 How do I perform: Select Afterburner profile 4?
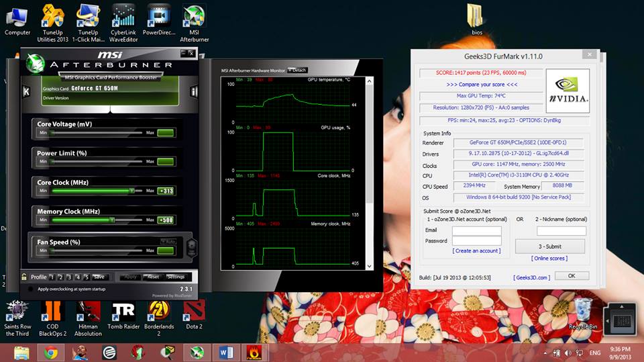coord(78,277)
